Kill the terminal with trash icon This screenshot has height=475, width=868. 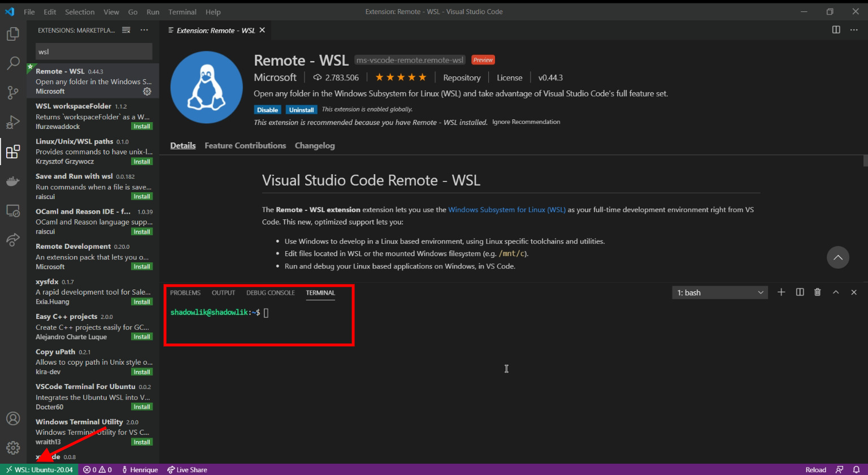tap(817, 292)
